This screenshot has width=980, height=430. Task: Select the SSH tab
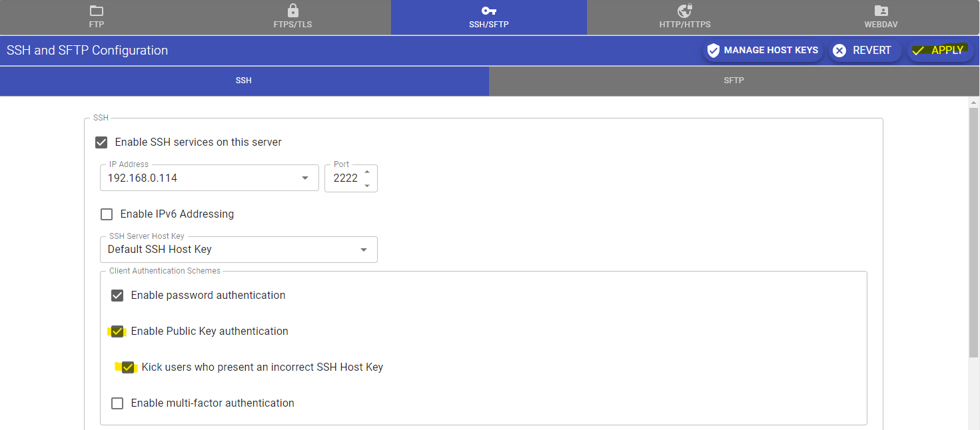pyautogui.click(x=244, y=80)
